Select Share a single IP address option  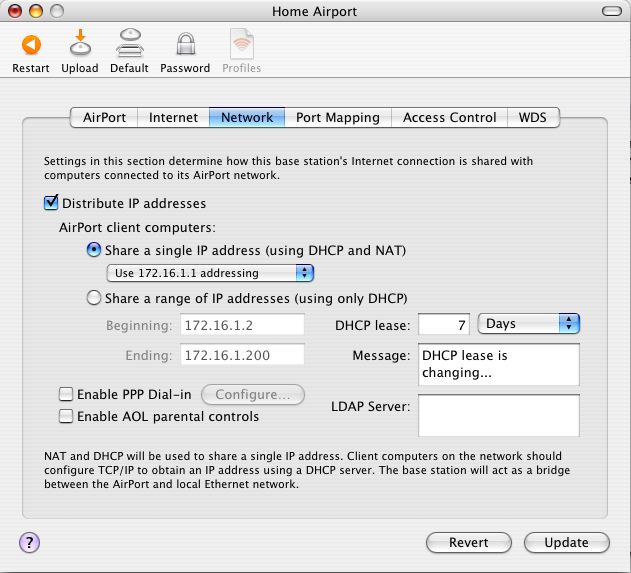[93, 250]
